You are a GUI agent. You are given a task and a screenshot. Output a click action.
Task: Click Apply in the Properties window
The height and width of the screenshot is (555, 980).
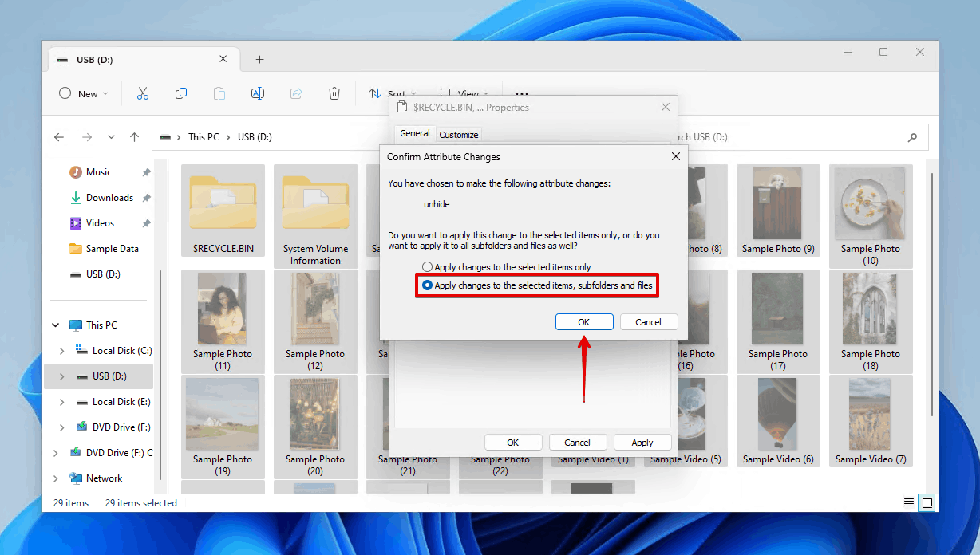pyautogui.click(x=642, y=443)
